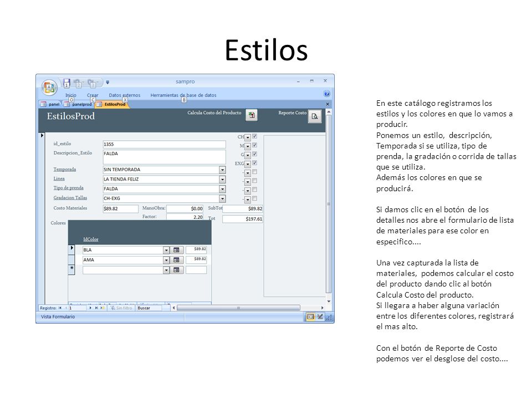
Task: Click the vertical scrollbar down arrow
Action: [329, 301]
